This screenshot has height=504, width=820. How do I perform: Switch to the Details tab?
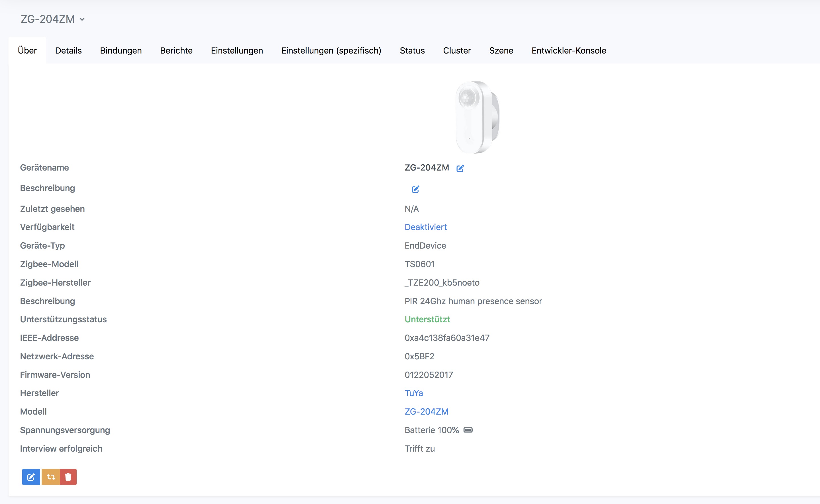tap(68, 51)
